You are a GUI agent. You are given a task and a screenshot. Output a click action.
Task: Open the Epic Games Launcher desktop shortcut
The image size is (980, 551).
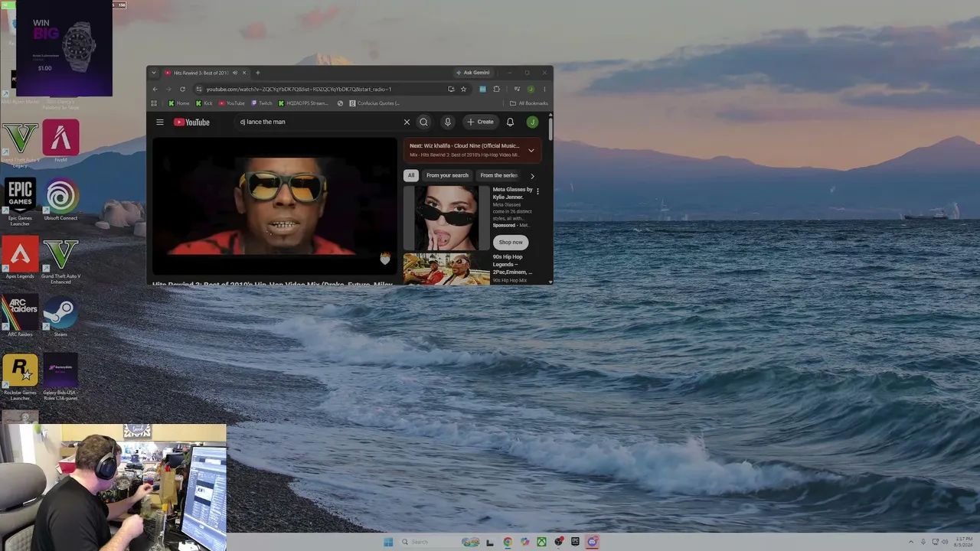pos(20,202)
